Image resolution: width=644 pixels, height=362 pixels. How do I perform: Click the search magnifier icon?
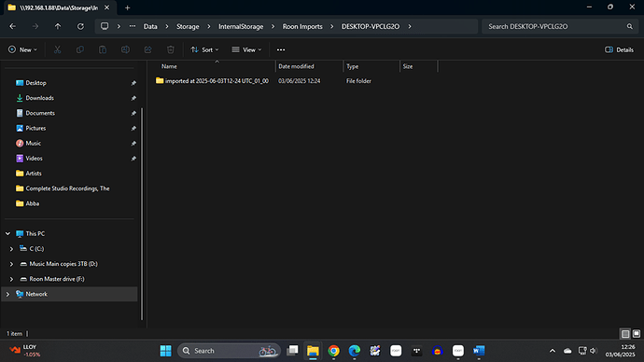click(630, 26)
